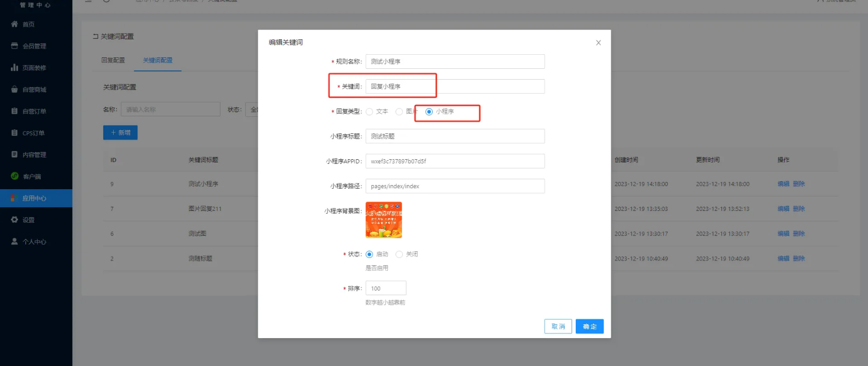The height and width of the screenshot is (366, 868).
Task: Focus the 小程序标题 input field
Action: click(455, 136)
